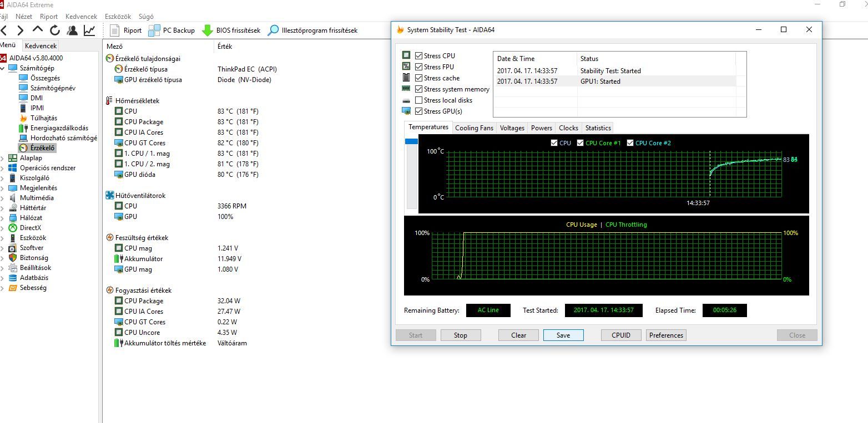Click the Hűtőventilátorok fan icon
The image size is (868, 423).
[x=109, y=196]
